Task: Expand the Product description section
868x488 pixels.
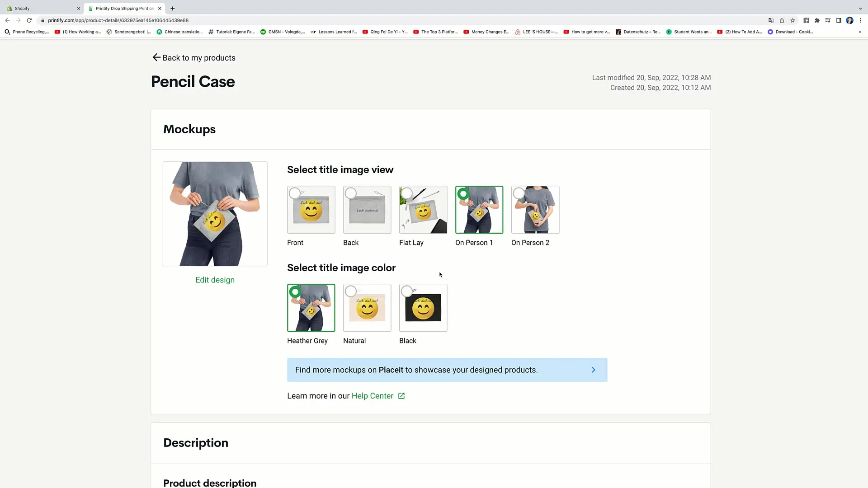Action: [210, 482]
